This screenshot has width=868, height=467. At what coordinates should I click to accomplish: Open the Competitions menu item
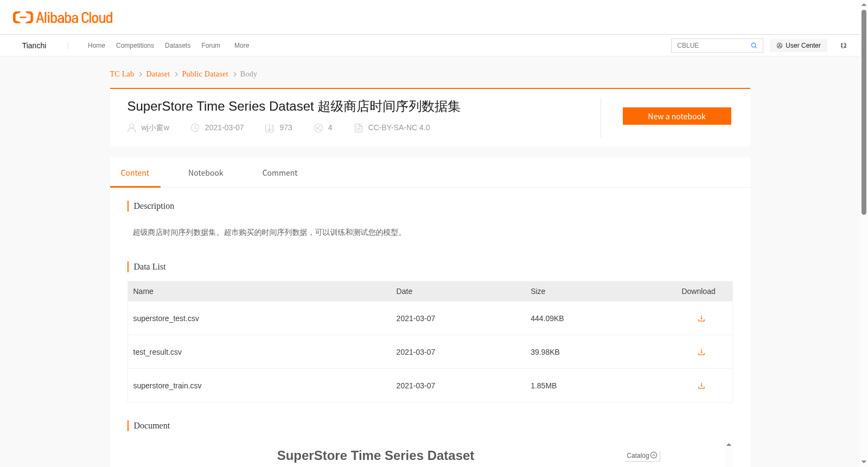point(135,46)
